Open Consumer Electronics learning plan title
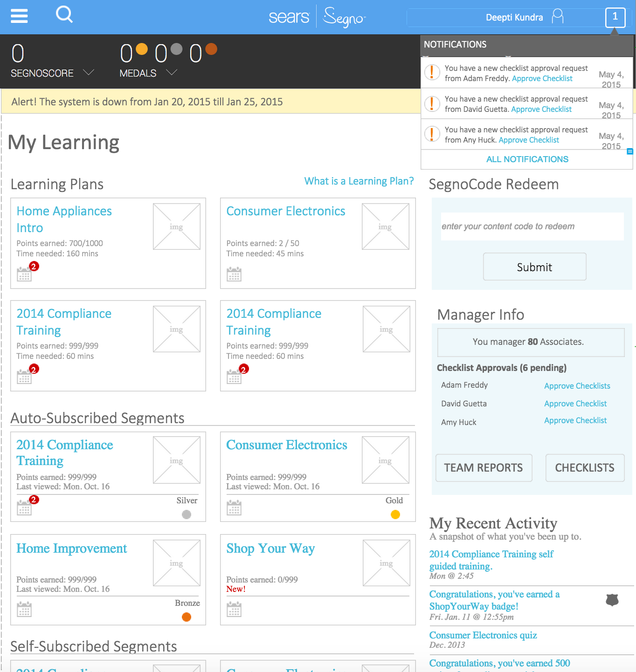Image resolution: width=636 pixels, height=672 pixels. [286, 211]
